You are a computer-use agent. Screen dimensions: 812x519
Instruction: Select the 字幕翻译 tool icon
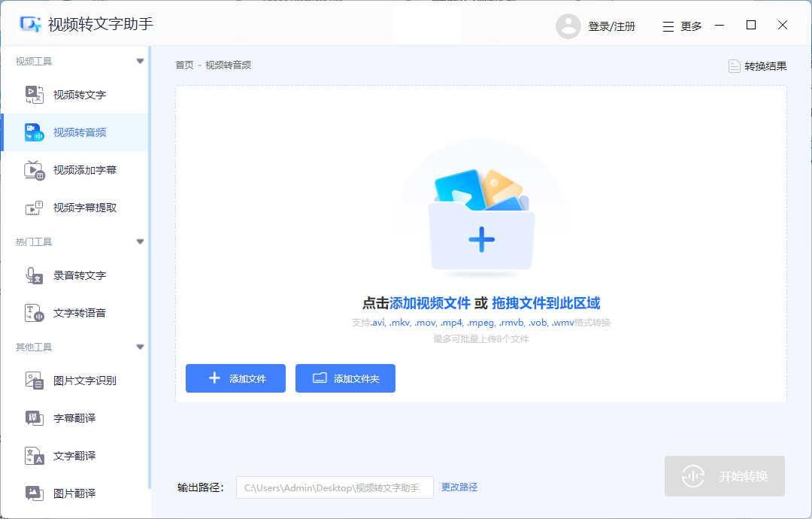point(33,418)
